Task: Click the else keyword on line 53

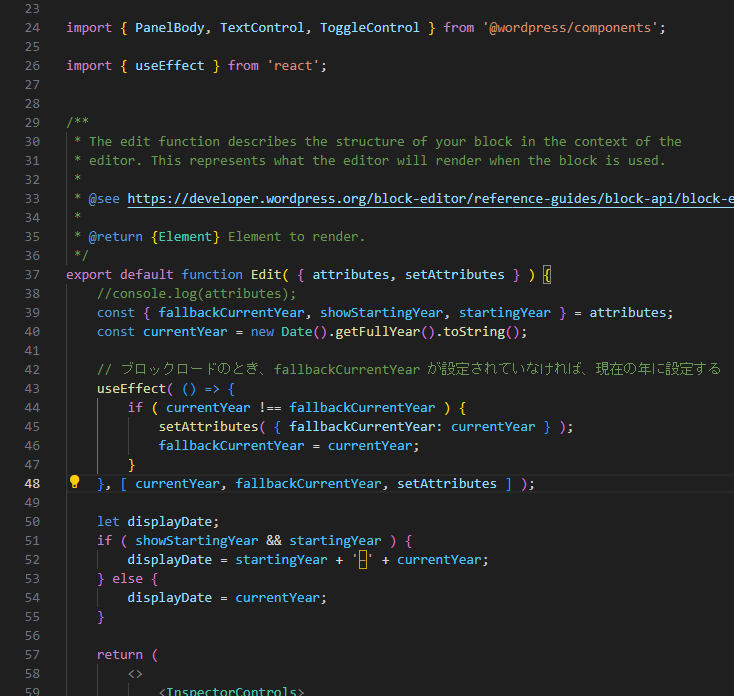Action: coord(127,578)
